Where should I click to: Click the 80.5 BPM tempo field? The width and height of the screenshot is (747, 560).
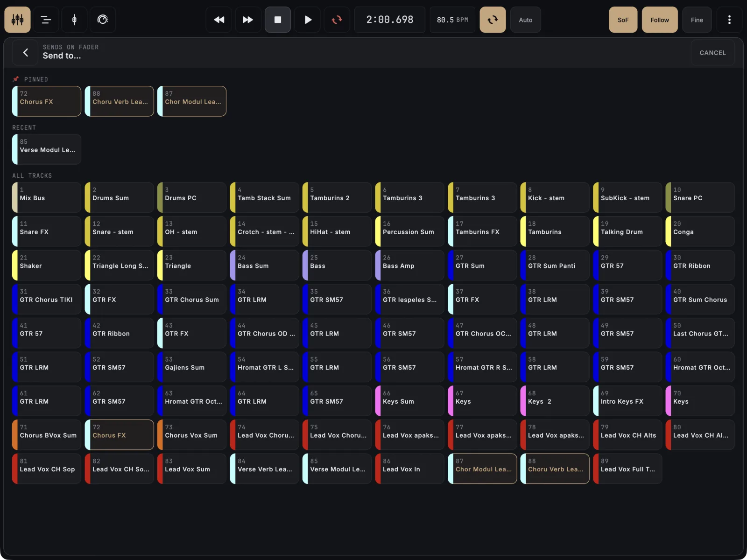point(452,20)
